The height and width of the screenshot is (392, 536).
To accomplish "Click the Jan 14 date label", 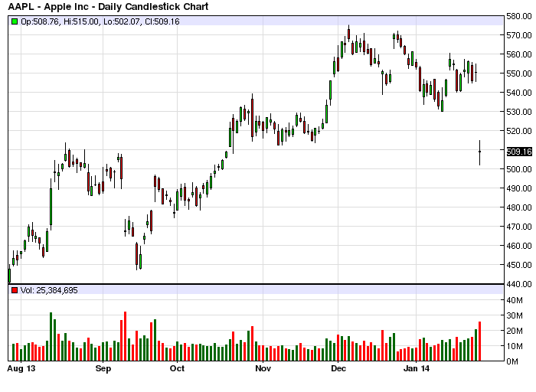I will (417, 368).
